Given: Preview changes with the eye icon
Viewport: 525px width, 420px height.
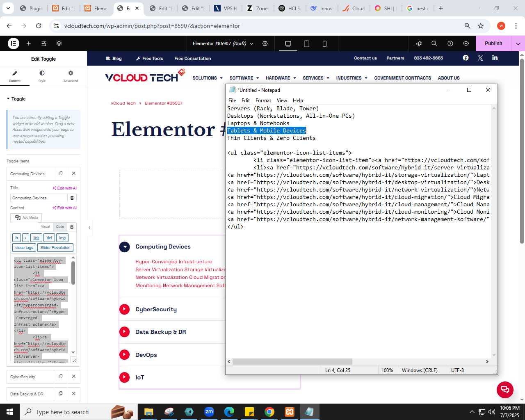Looking at the screenshot, I should click(466, 43).
